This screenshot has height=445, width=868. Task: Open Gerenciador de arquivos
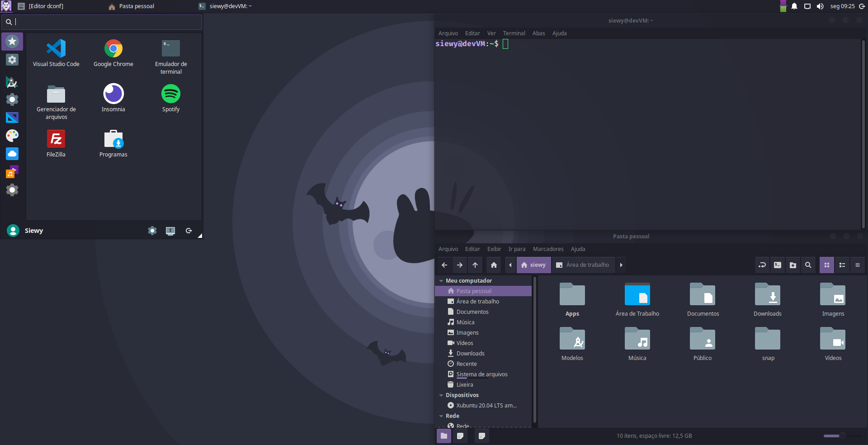coord(56,97)
